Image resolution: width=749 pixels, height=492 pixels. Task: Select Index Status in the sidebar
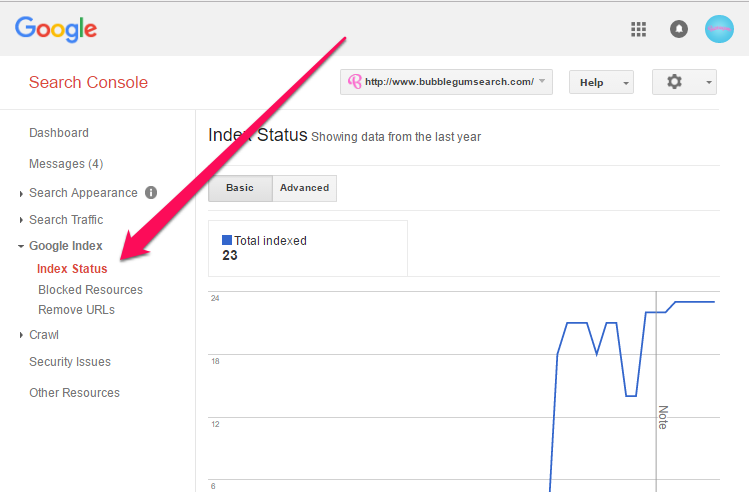[72, 269]
